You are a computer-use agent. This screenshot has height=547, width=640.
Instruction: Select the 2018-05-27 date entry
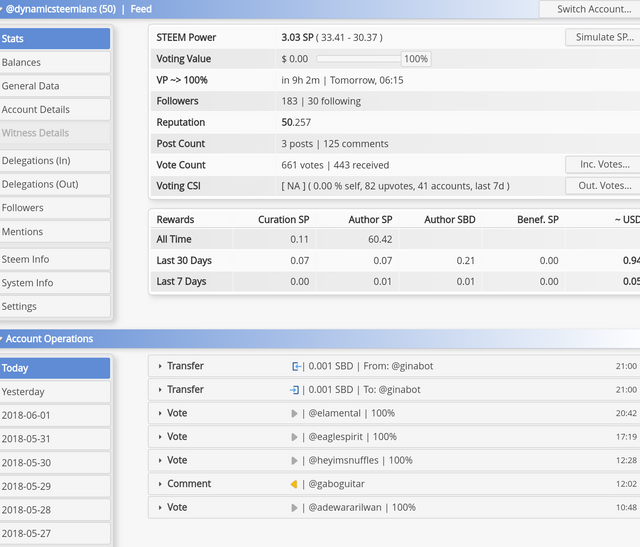(55, 534)
